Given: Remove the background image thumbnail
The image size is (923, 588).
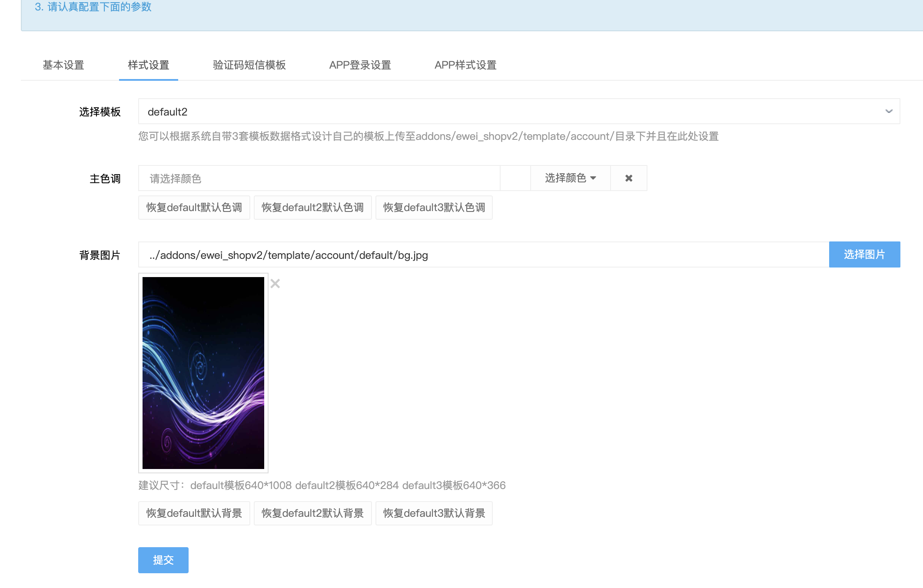Looking at the screenshot, I should [275, 284].
